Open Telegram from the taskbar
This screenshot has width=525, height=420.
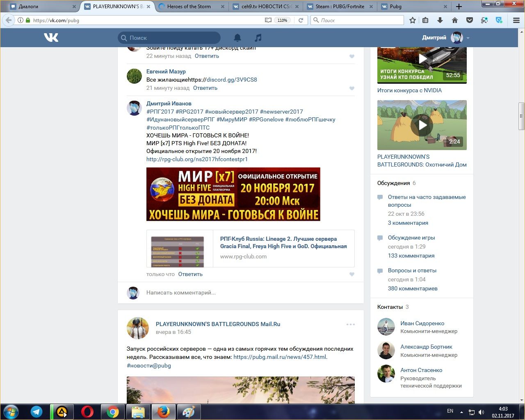click(37, 411)
